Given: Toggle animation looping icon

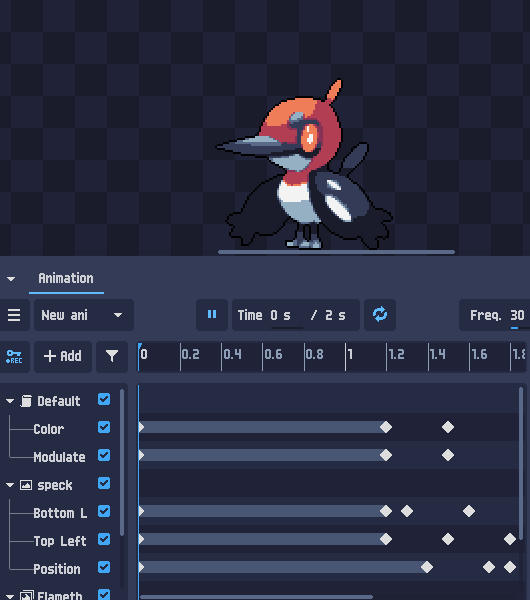Looking at the screenshot, I should click(380, 315).
